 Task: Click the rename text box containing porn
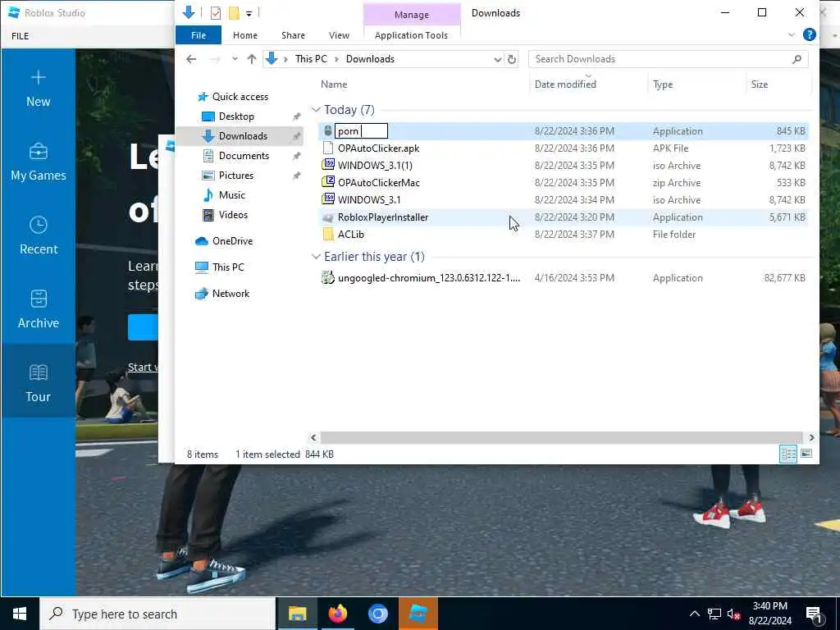tap(361, 130)
